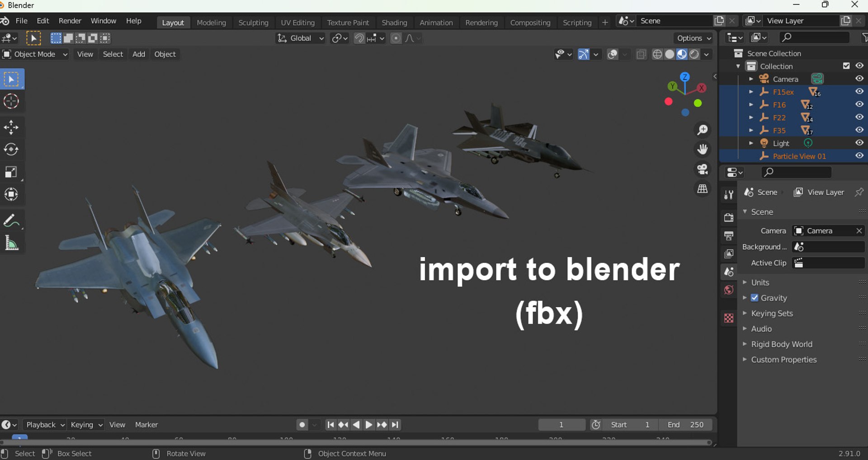The height and width of the screenshot is (460, 868).
Task: Open the Render menu
Action: pos(70,21)
